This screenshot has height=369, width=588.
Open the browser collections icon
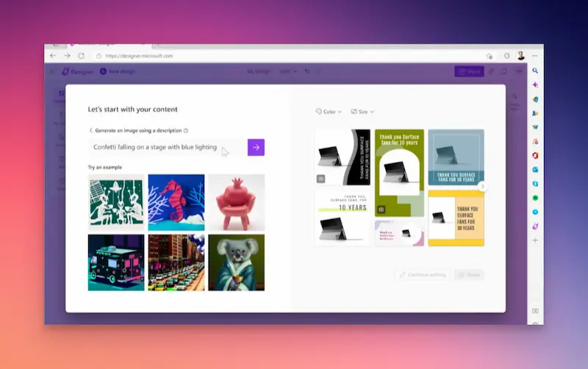tap(506, 56)
